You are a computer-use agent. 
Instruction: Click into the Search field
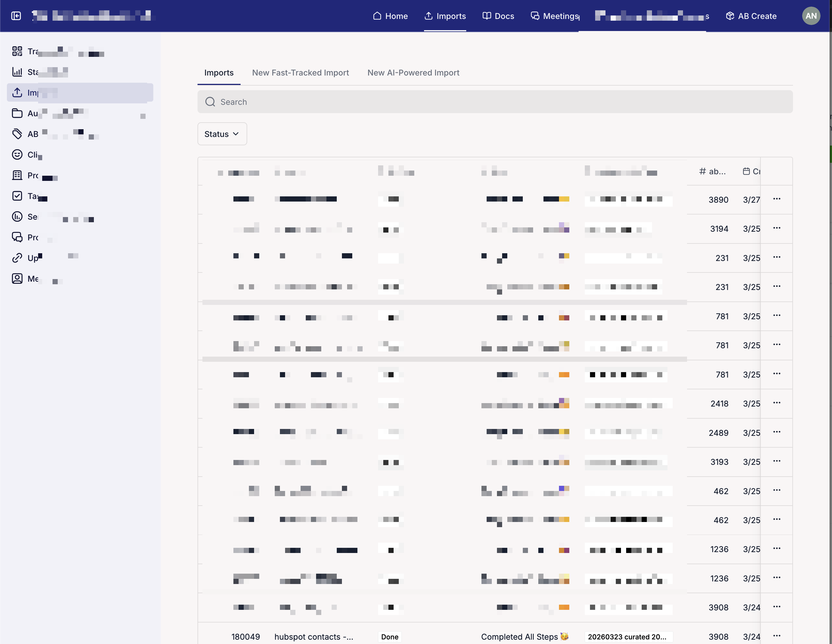(495, 102)
